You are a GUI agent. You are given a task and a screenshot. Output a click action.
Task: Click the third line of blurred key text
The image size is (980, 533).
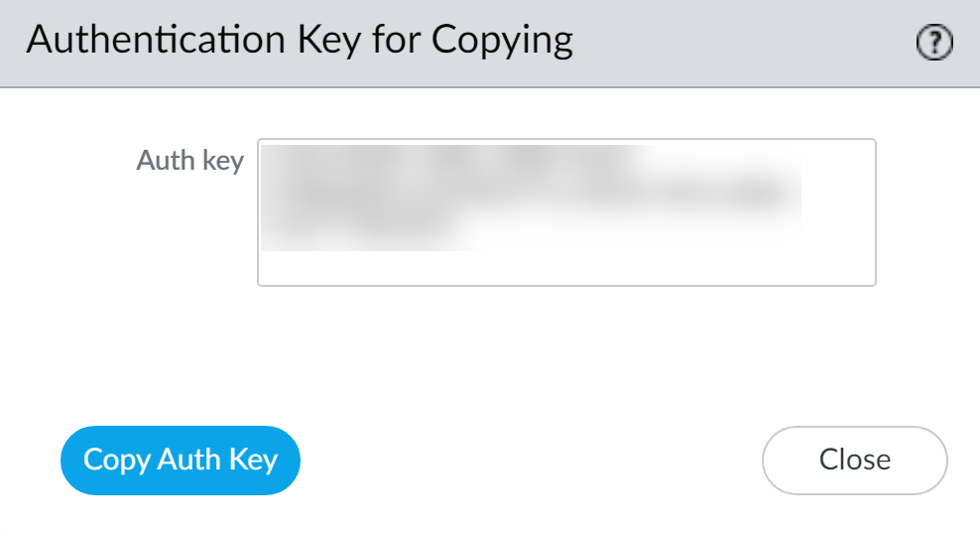pos(367,233)
